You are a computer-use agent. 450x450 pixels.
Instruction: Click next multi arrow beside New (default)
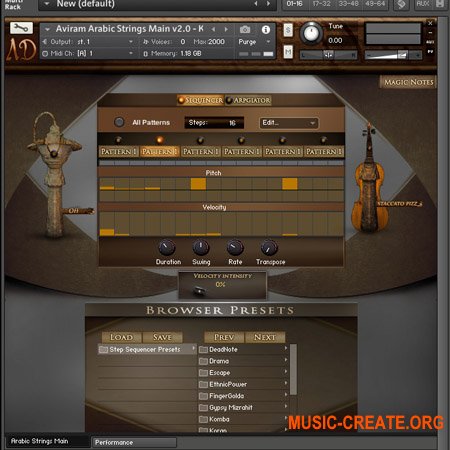[268, 4]
